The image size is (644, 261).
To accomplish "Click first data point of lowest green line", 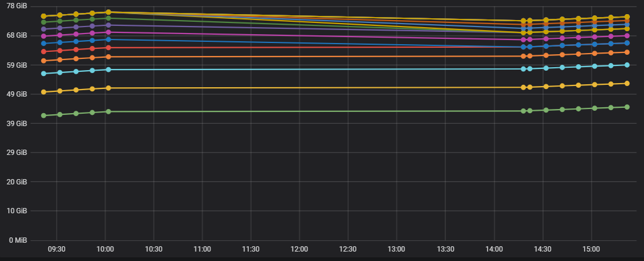I will [x=44, y=115].
